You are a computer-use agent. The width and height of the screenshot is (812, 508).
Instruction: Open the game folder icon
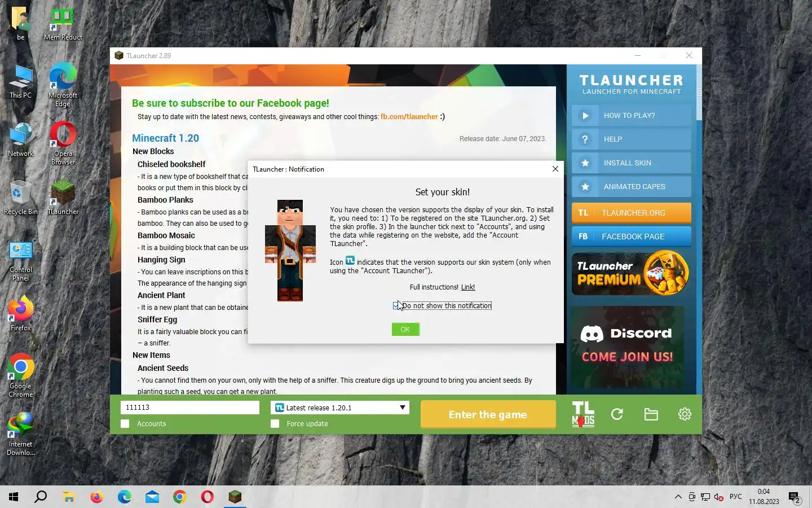click(x=651, y=414)
